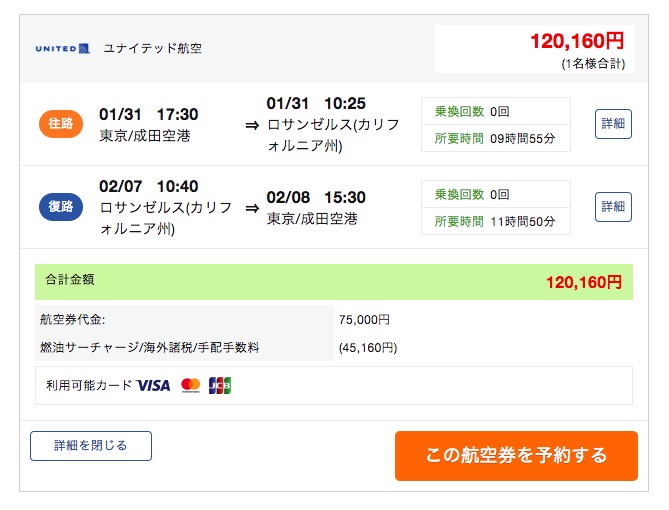
Task: Click the return flight arrow icon
Action: [x=252, y=208]
